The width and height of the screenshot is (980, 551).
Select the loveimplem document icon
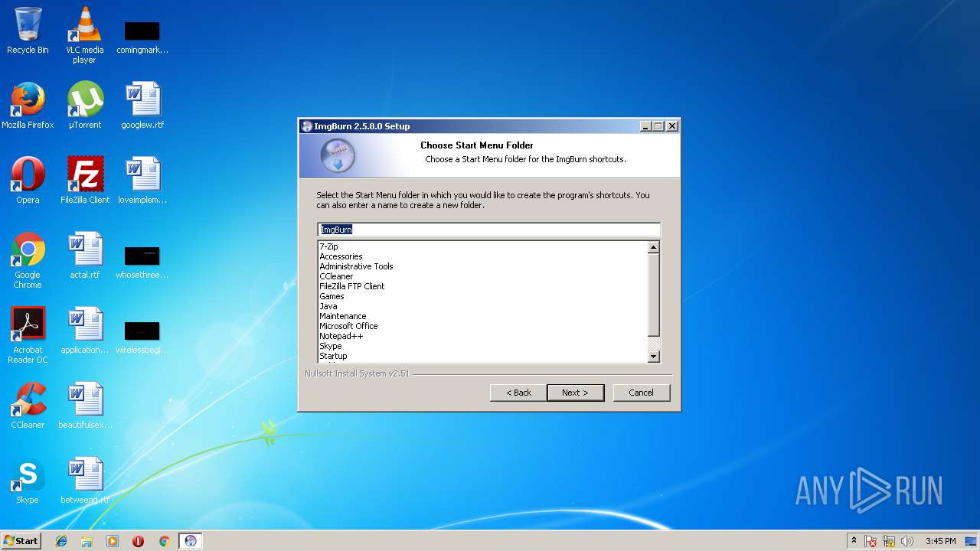(142, 181)
